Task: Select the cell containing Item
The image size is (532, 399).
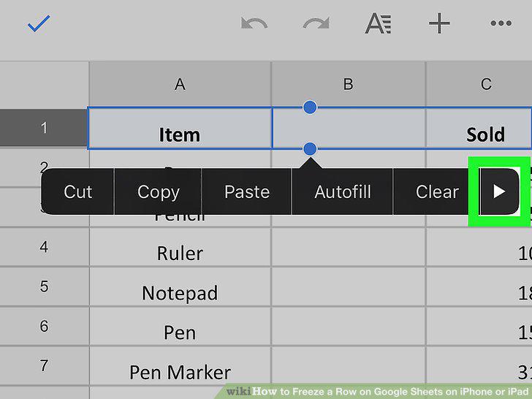Action: (x=180, y=129)
